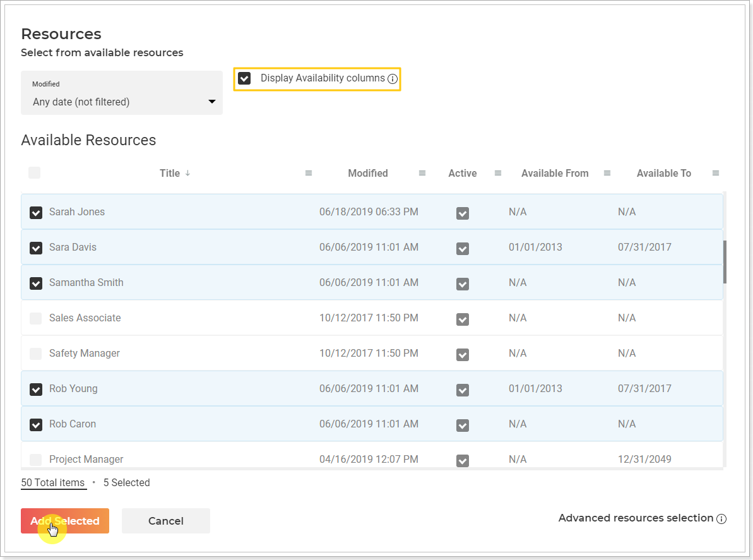Click Sara Davis Available From date 01/01/2013
This screenshot has width=753, height=560.
coord(535,247)
